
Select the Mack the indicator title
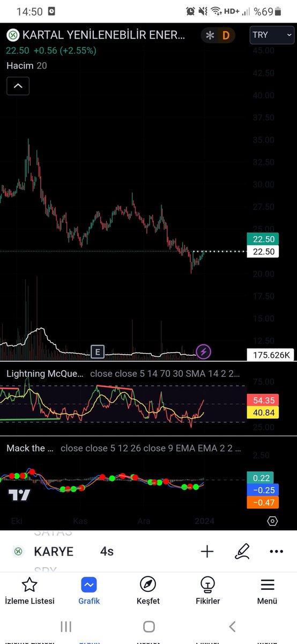coord(30,448)
